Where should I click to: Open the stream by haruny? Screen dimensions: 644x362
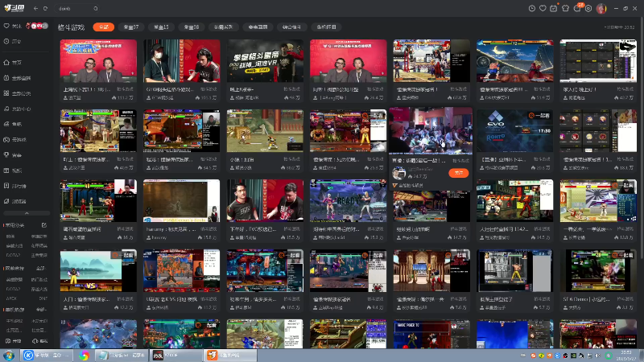(x=182, y=200)
